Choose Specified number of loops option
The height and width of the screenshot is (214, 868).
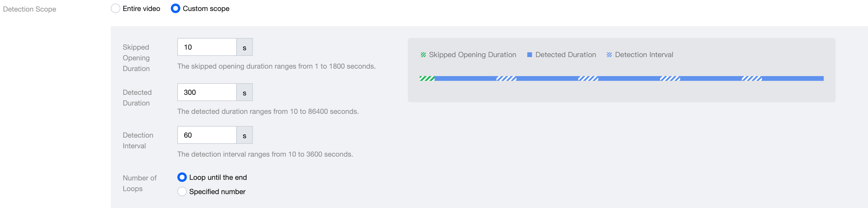click(182, 191)
